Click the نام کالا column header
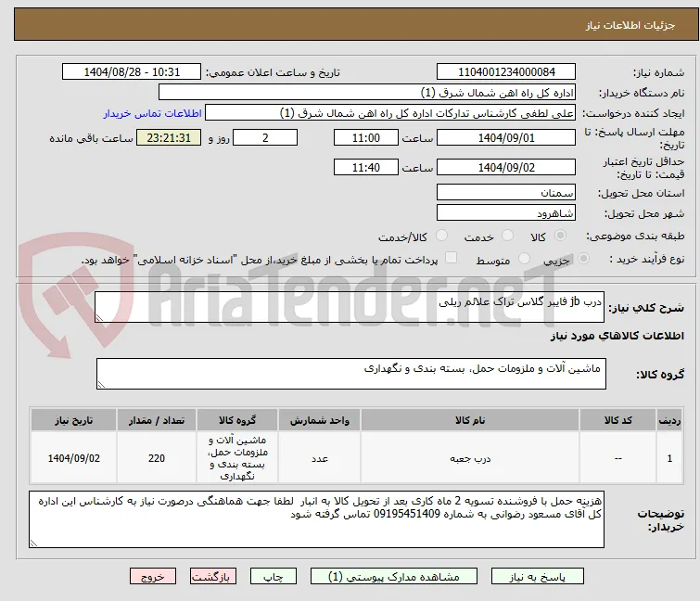Image resolution: width=700 pixels, height=601 pixels. [x=470, y=420]
